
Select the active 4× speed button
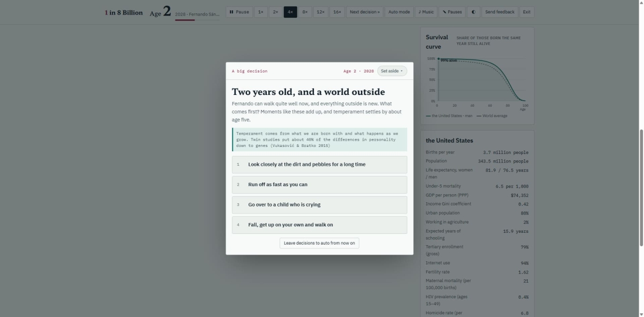(x=290, y=12)
